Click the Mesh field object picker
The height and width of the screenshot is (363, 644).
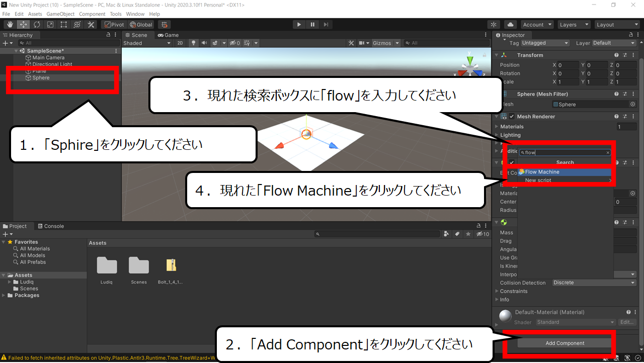pyautogui.click(x=632, y=104)
